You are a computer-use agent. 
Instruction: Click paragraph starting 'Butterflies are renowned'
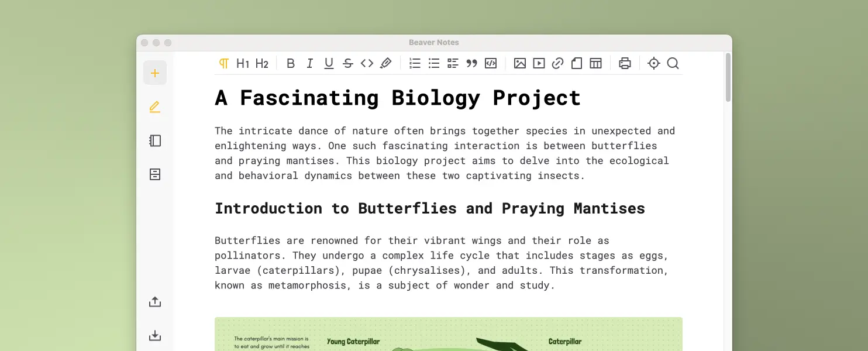pos(442,263)
